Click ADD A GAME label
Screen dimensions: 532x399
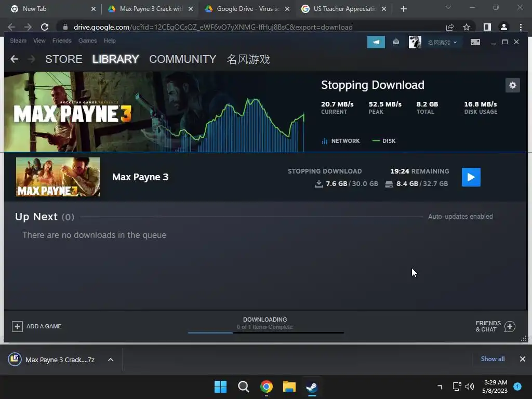click(x=44, y=326)
